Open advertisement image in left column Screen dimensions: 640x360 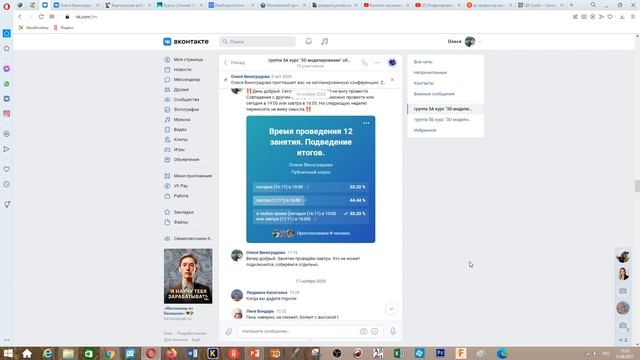click(188, 276)
